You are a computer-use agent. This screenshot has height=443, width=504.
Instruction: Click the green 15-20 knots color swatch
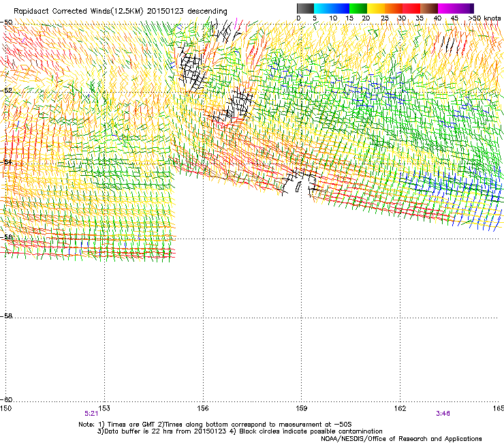click(358, 8)
